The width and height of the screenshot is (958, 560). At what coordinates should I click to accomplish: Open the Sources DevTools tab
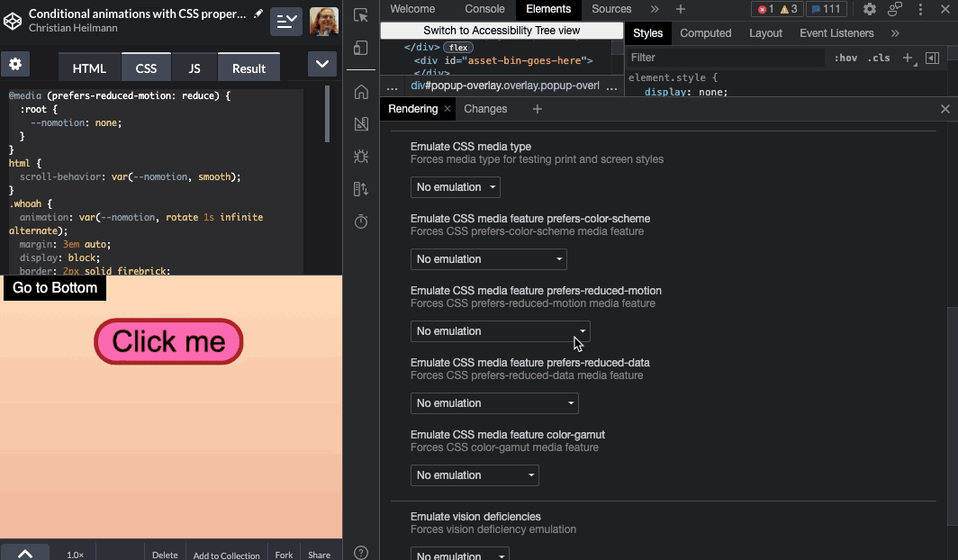click(611, 9)
